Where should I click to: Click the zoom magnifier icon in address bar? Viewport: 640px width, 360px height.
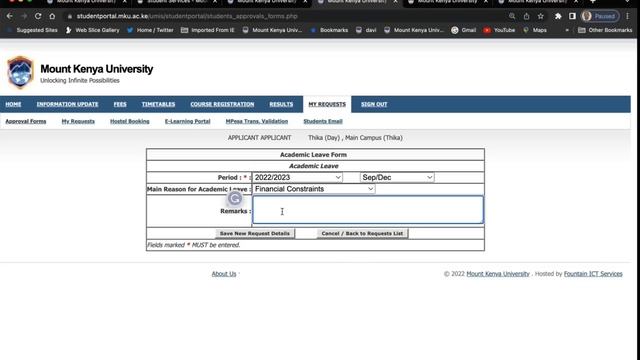[512, 16]
